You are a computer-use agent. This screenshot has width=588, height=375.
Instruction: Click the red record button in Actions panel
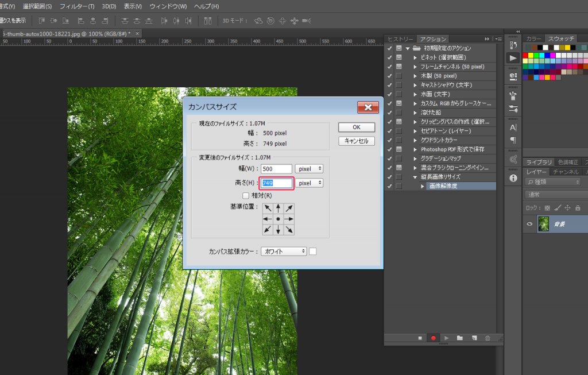pos(433,338)
